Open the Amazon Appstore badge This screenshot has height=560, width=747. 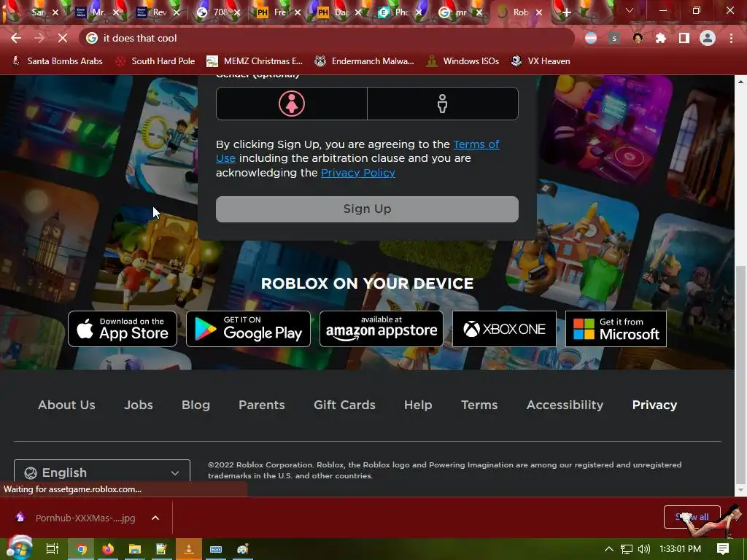point(381,329)
